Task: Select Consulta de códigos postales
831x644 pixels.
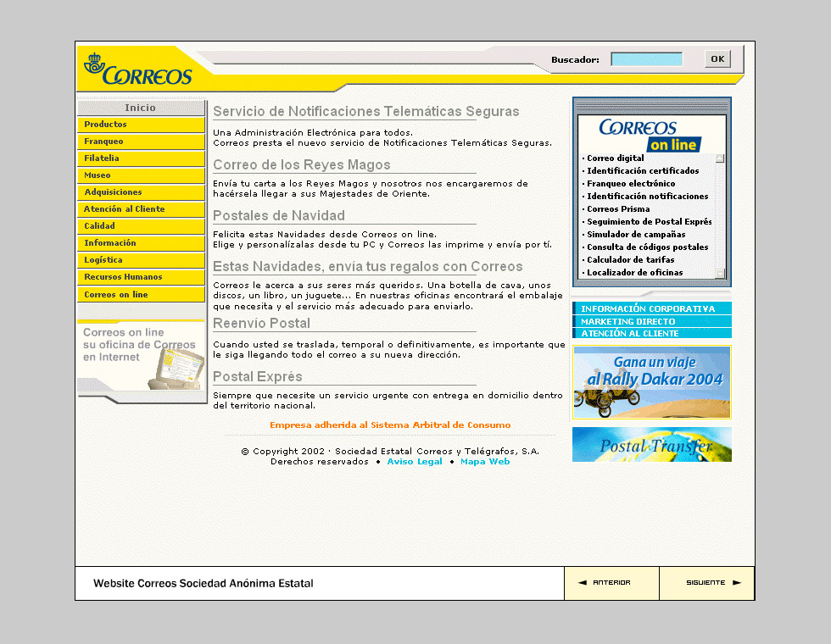Action: click(647, 247)
